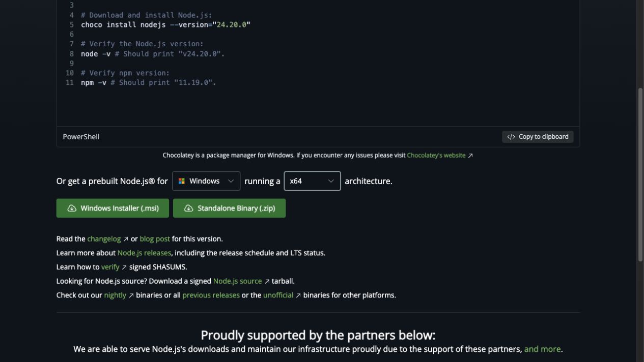
Task: Click the Windows logo icon in platform selector
Action: [x=182, y=181]
